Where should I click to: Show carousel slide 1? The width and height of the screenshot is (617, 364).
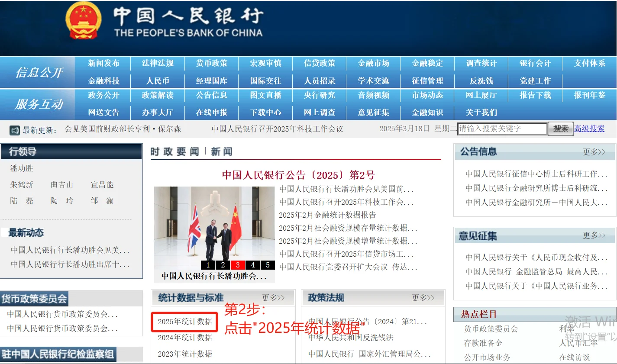click(x=208, y=265)
